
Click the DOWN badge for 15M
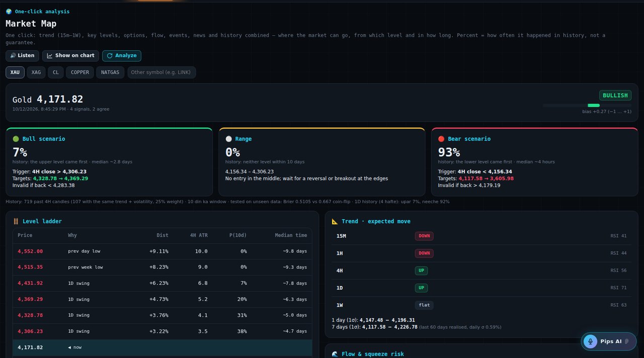coord(424,236)
